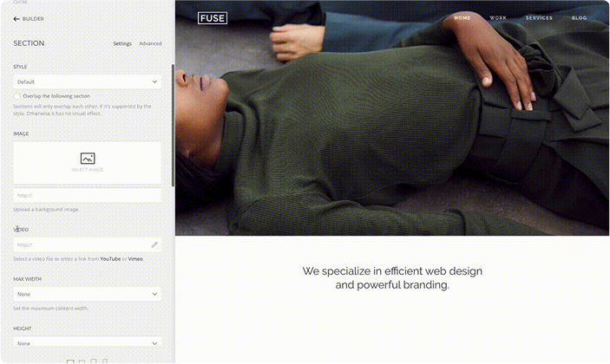Open the Blog navigation link
The width and height of the screenshot is (610, 364).
(x=579, y=18)
